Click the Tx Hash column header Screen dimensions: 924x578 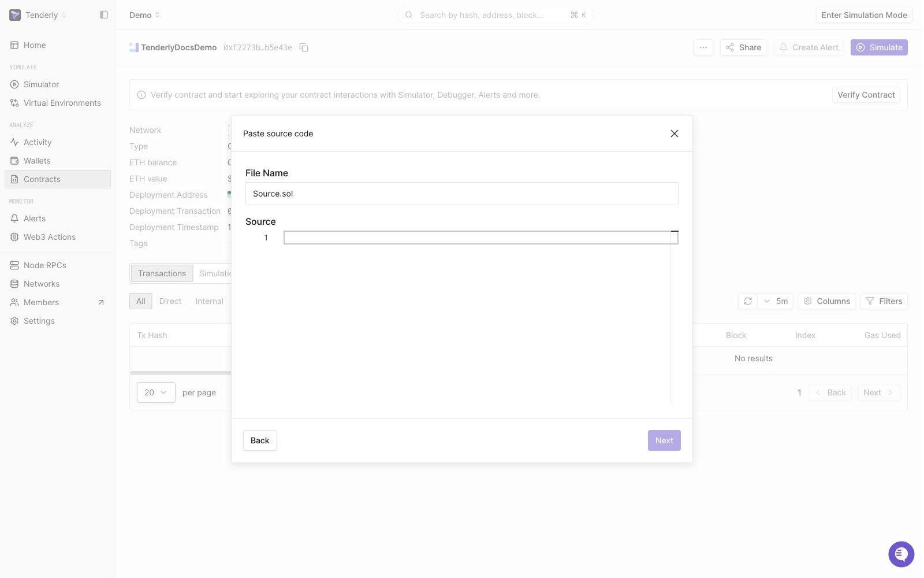pos(152,335)
